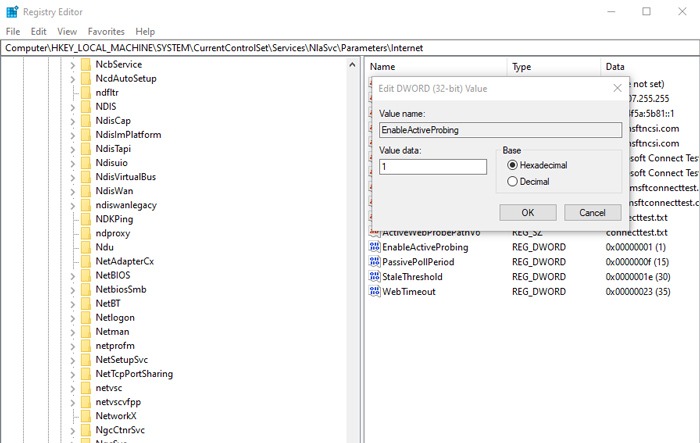The width and height of the screenshot is (700, 443).
Task: Select the NdisCap folder icon
Action: coord(86,121)
